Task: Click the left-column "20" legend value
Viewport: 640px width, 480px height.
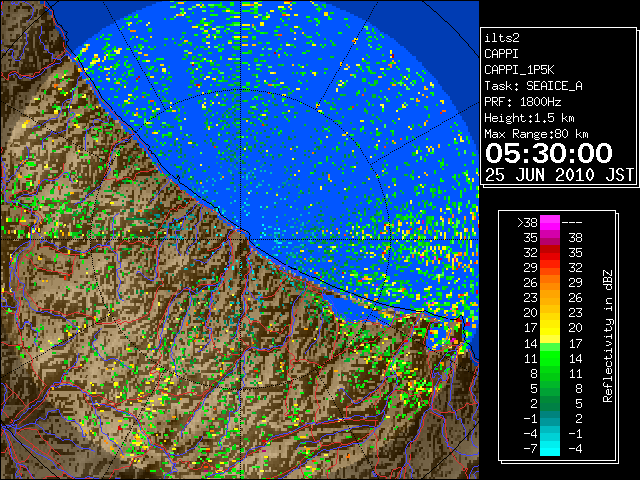Action: point(531,313)
